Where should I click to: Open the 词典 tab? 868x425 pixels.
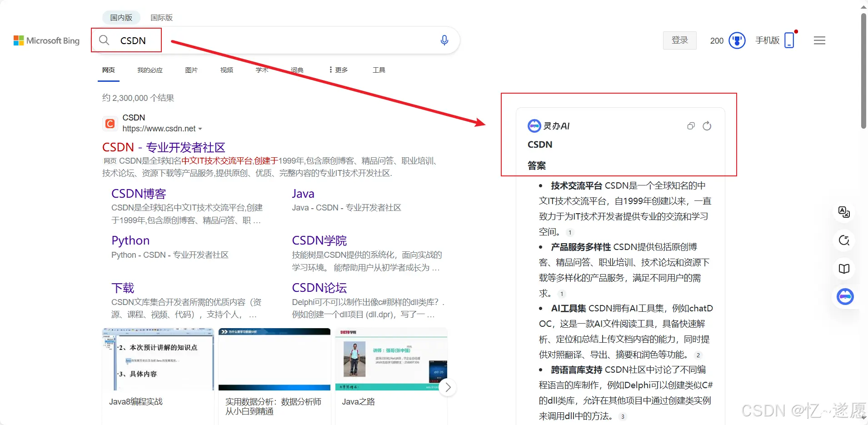(297, 70)
